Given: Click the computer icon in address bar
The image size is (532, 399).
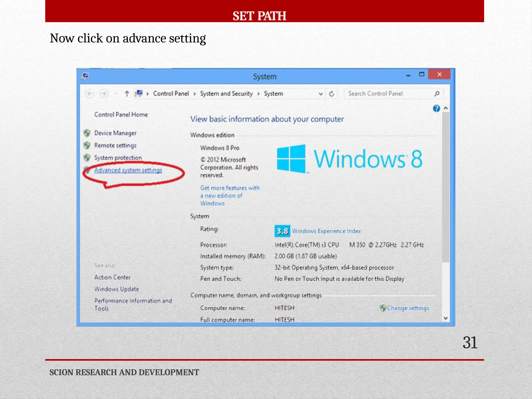Looking at the screenshot, I should pyautogui.click(x=139, y=93).
